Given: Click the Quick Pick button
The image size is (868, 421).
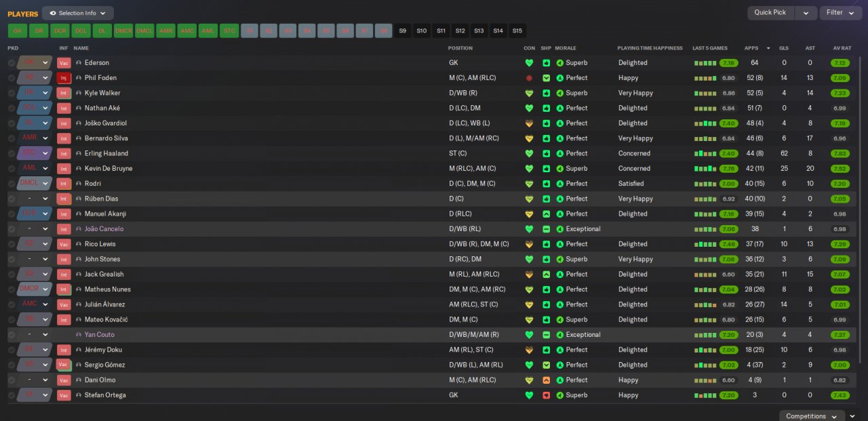Looking at the screenshot, I should click(770, 13).
